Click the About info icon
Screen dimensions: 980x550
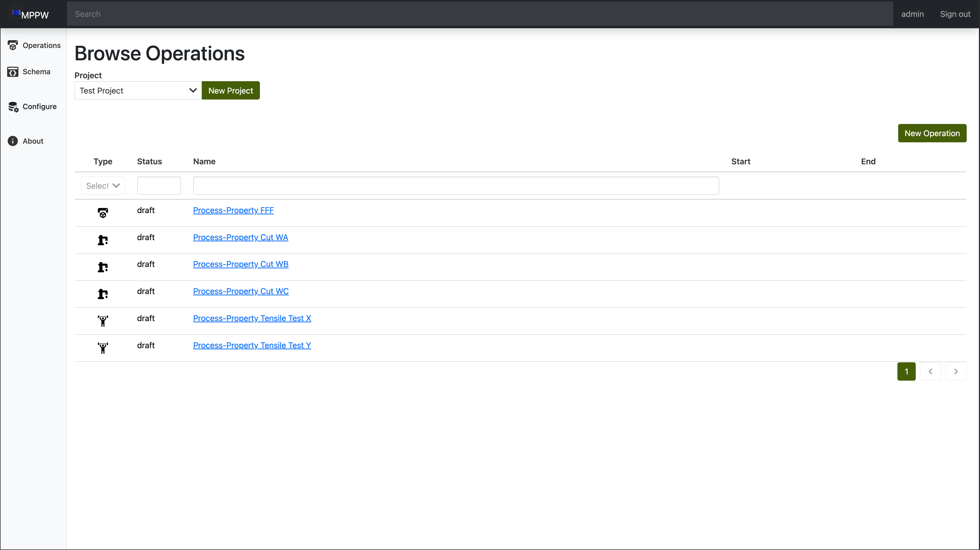click(x=13, y=141)
